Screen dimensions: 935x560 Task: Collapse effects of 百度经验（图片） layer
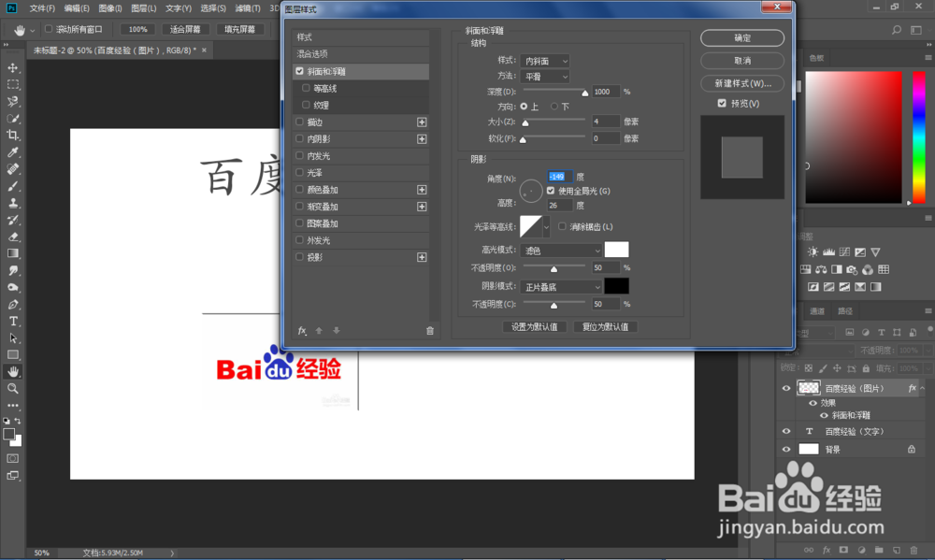click(x=923, y=388)
